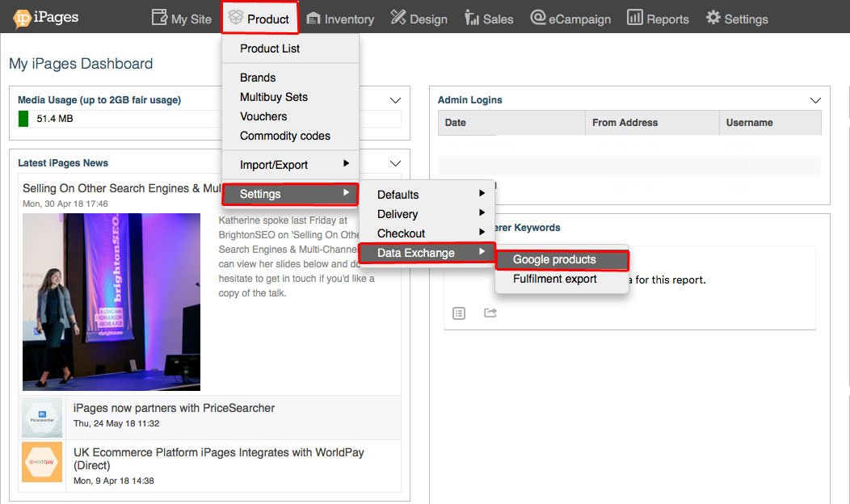Open 'UK Ecommerce Platform iPages Integrates' article
The height and width of the screenshot is (504, 850).
[x=218, y=459]
